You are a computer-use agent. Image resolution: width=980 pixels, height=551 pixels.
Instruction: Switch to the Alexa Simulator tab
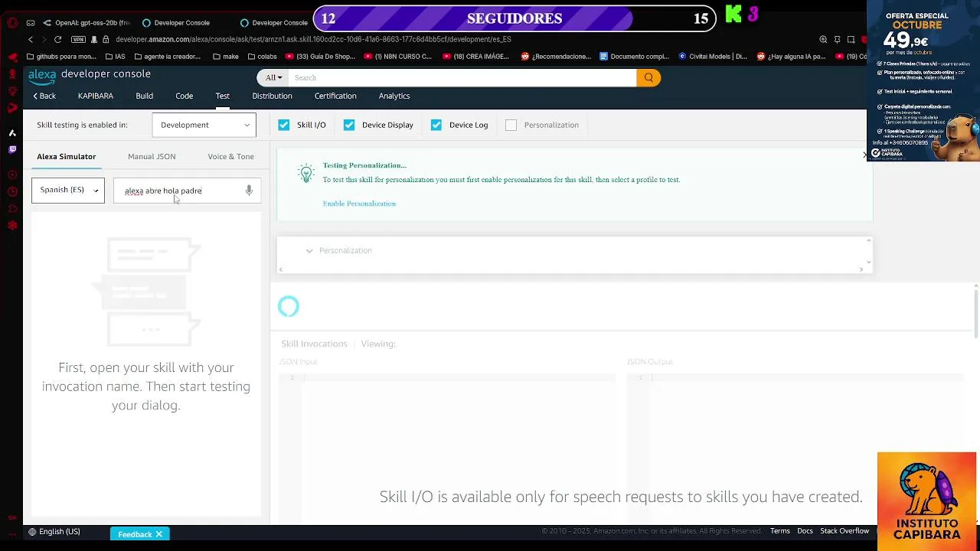67,156
